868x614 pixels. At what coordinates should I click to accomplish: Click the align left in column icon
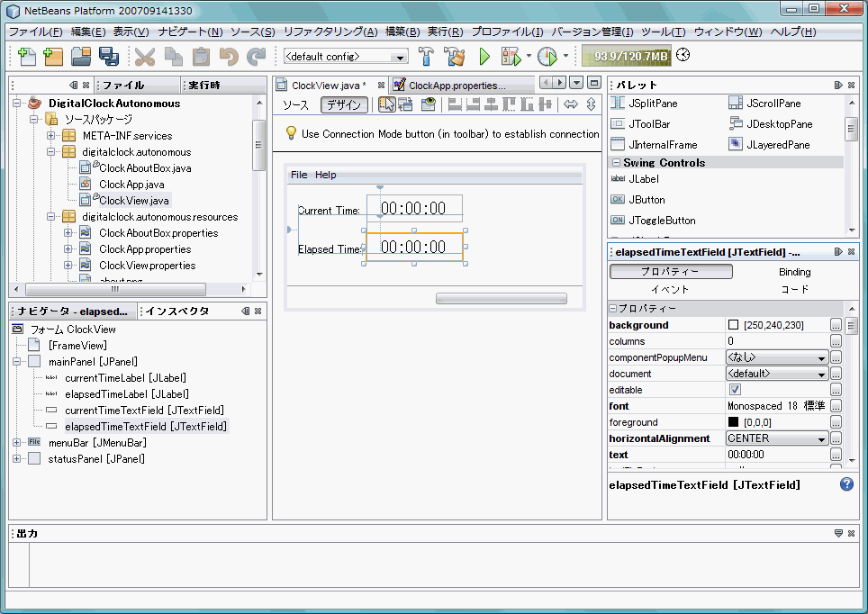click(x=455, y=104)
